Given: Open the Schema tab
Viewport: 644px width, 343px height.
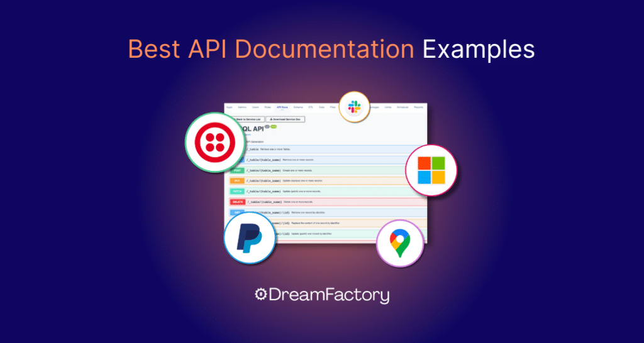Looking at the screenshot, I should (x=298, y=107).
